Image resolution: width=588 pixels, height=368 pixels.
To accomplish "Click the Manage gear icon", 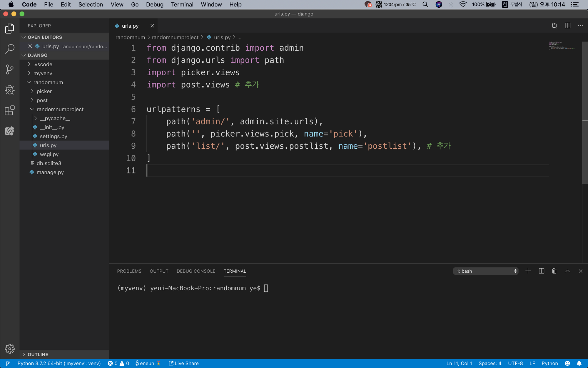I will click(10, 349).
